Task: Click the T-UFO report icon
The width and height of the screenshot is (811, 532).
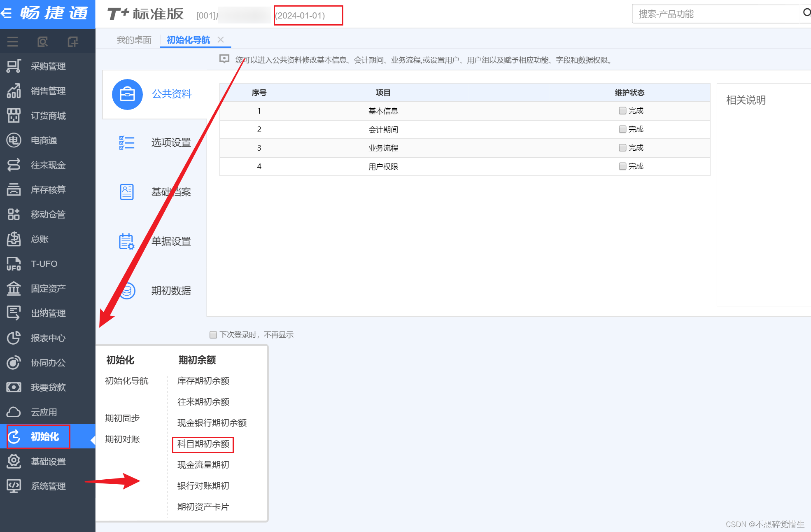Action: (x=14, y=264)
